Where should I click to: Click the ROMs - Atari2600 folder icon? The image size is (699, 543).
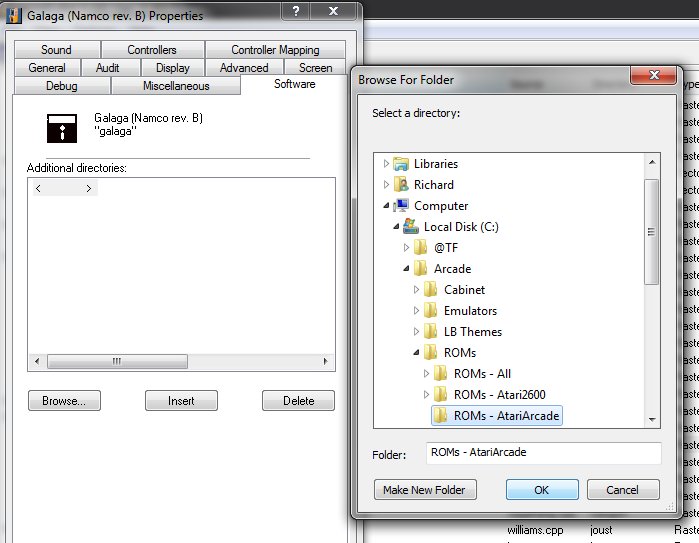click(x=440, y=394)
